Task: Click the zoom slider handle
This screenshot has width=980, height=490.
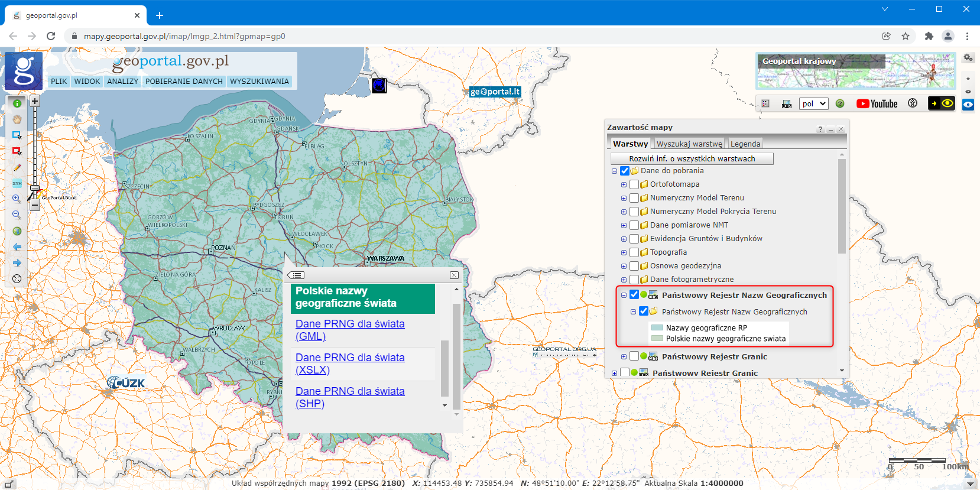Action: pos(35,188)
